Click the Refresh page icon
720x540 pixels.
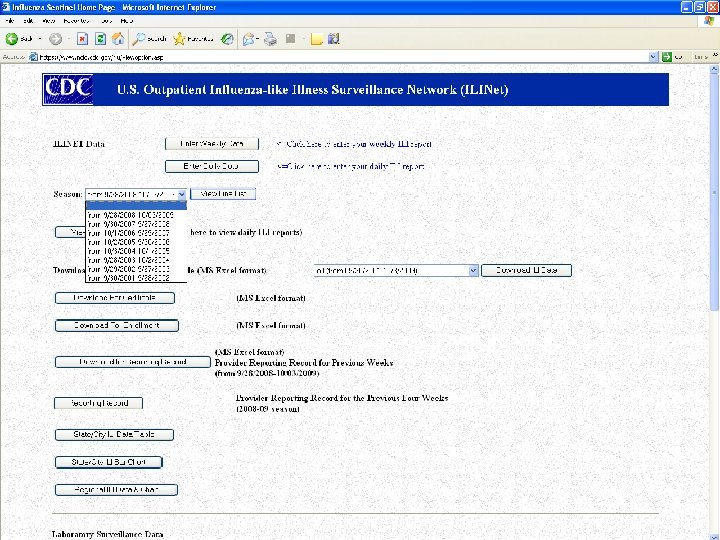(100, 39)
